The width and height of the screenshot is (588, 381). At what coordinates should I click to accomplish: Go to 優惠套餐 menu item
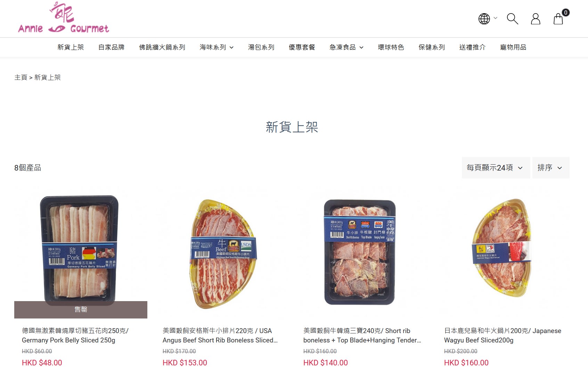coord(302,47)
